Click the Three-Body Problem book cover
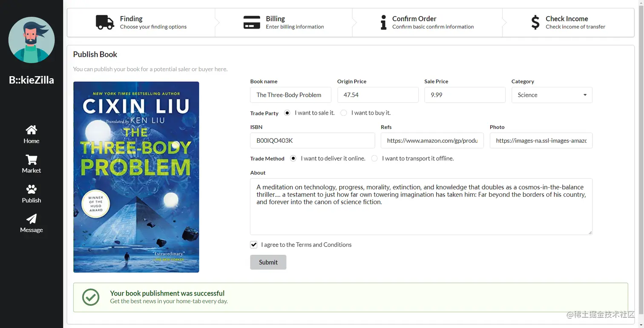The width and height of the screenshot is (644, 328). click(136, 177)
